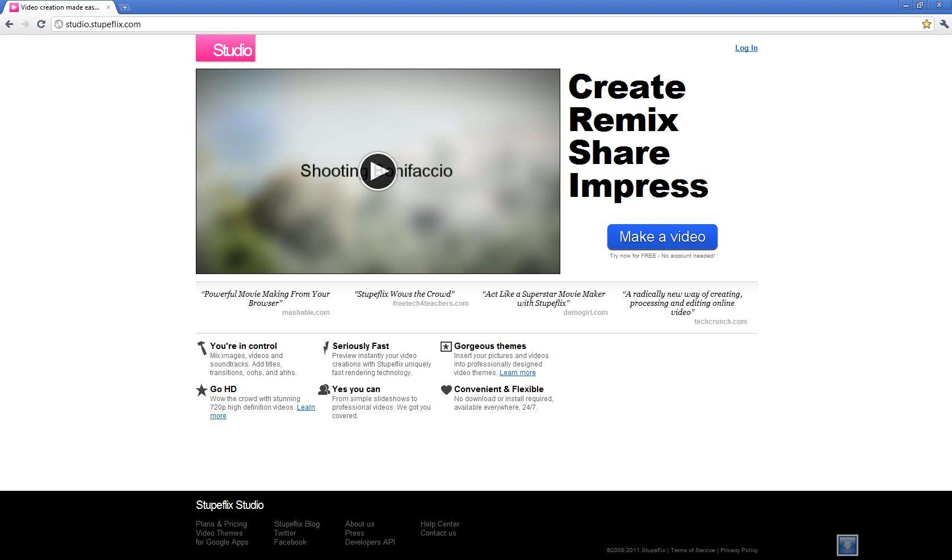952x560 pixels.
Task: Open Video Themes footer link
Action: click(x=219, y=533)
